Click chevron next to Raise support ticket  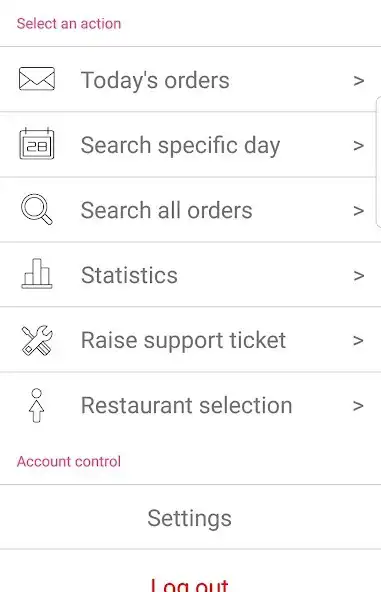coord(358,341)
